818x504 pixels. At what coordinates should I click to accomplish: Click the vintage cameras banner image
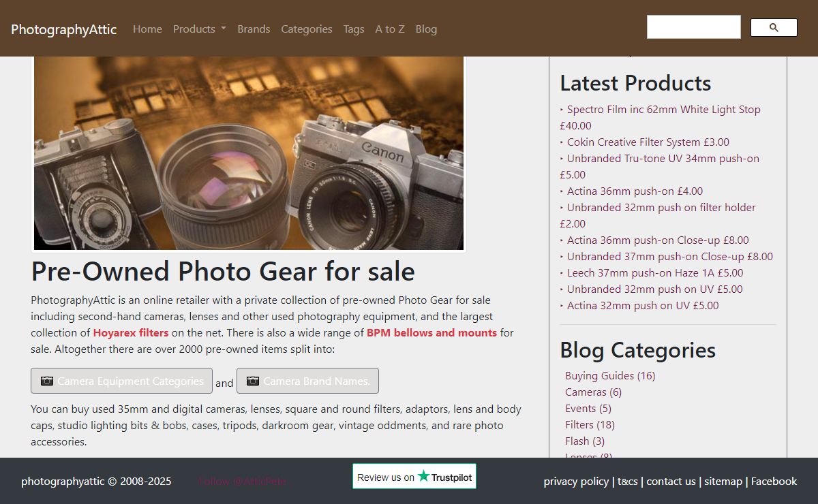(249, 153)
